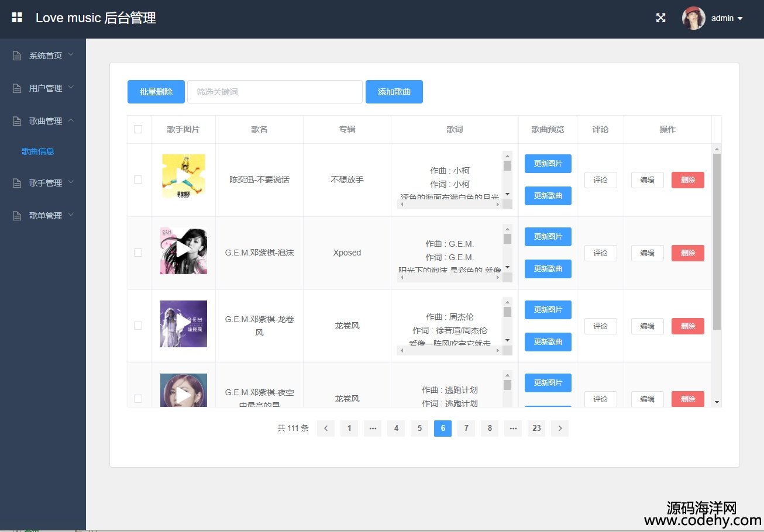Play the 陈奕迅-不要说话 song thumbnail
This screenshot has height=532, width=764.
183,177
